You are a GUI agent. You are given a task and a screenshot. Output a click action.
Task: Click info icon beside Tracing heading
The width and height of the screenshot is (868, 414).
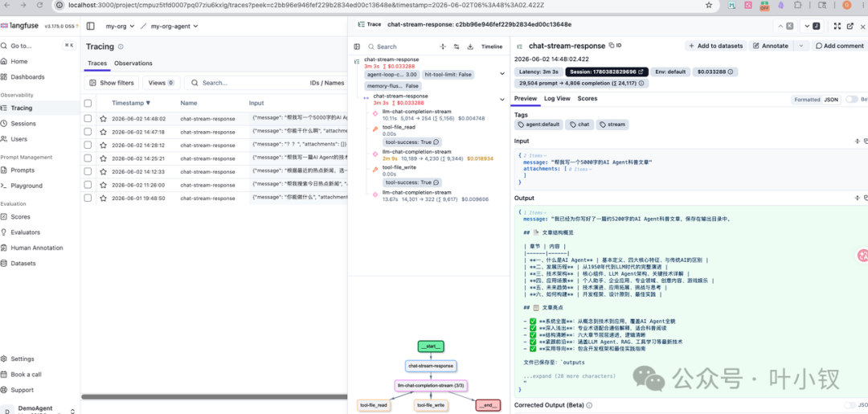(121, 47)
